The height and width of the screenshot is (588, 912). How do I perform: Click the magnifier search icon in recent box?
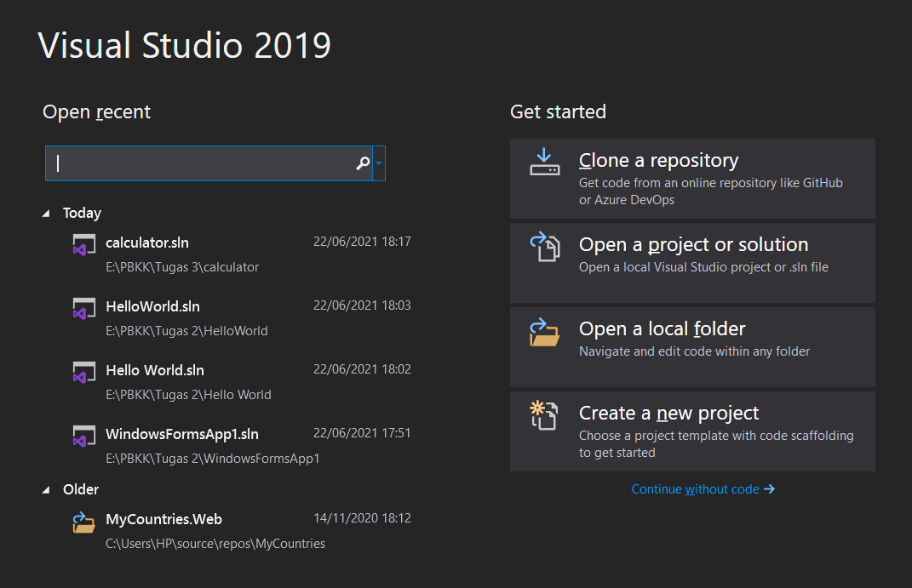363,163
